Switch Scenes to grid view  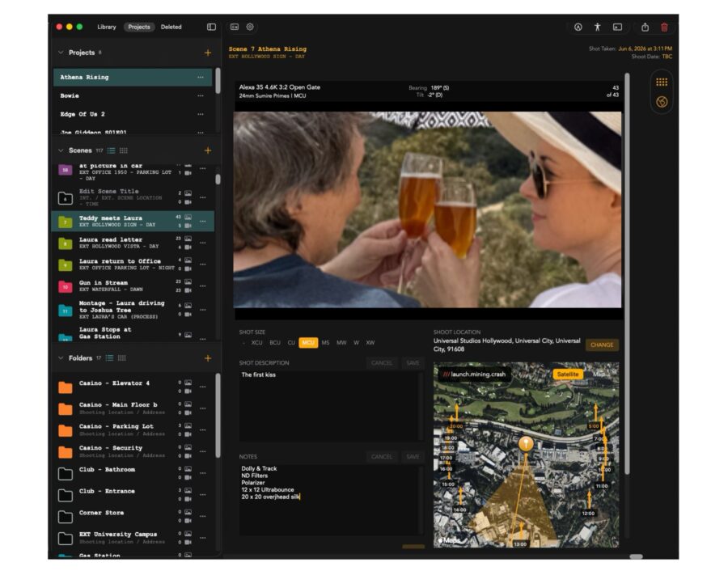(124, 150)
